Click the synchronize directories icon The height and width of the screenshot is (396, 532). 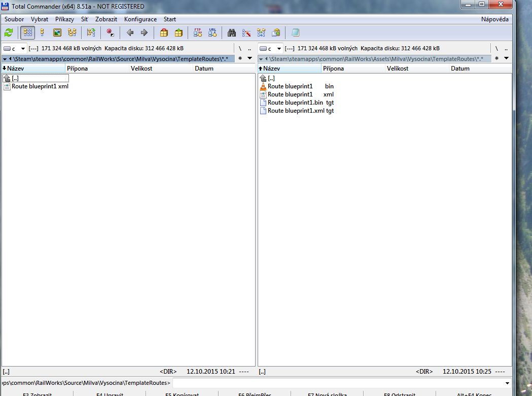point(261,32)
